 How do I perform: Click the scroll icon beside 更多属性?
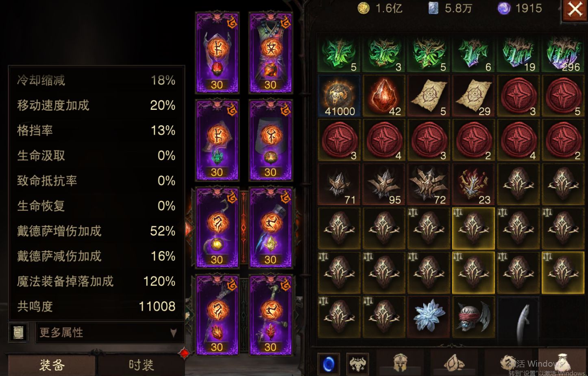[18, 332]
